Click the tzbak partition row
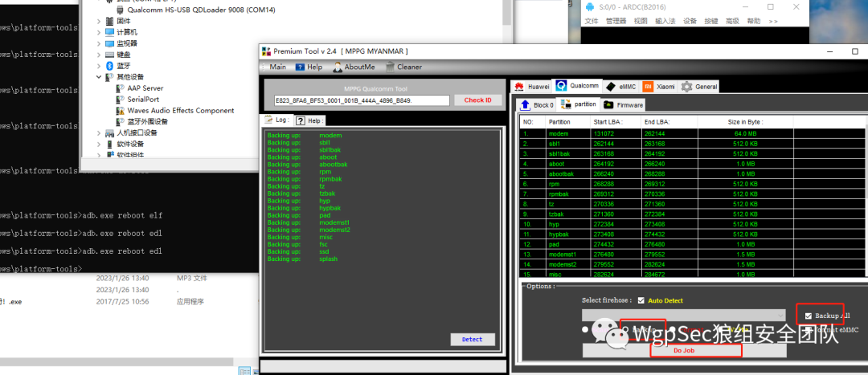 click(692, 214)
